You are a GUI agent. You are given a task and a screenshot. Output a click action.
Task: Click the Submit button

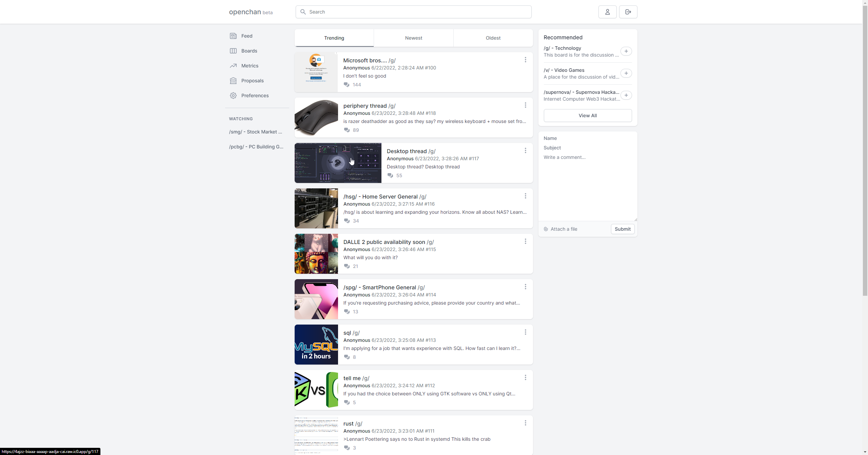[622, 229]
